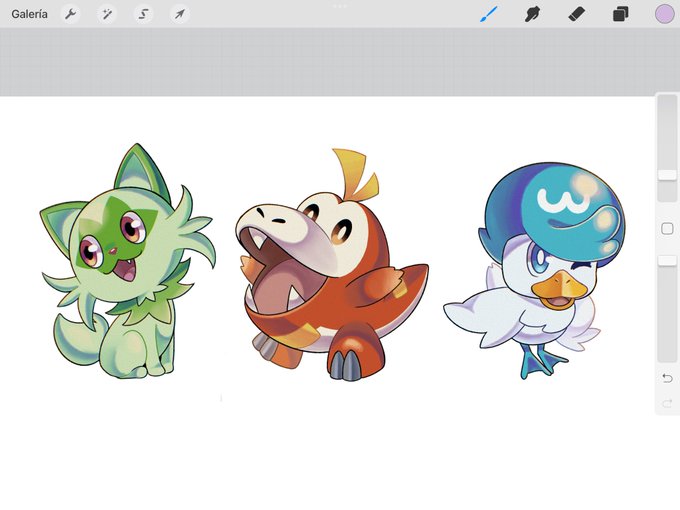Open the lilac active color swatch
This screenshot has height=510, width=680.
664,14
